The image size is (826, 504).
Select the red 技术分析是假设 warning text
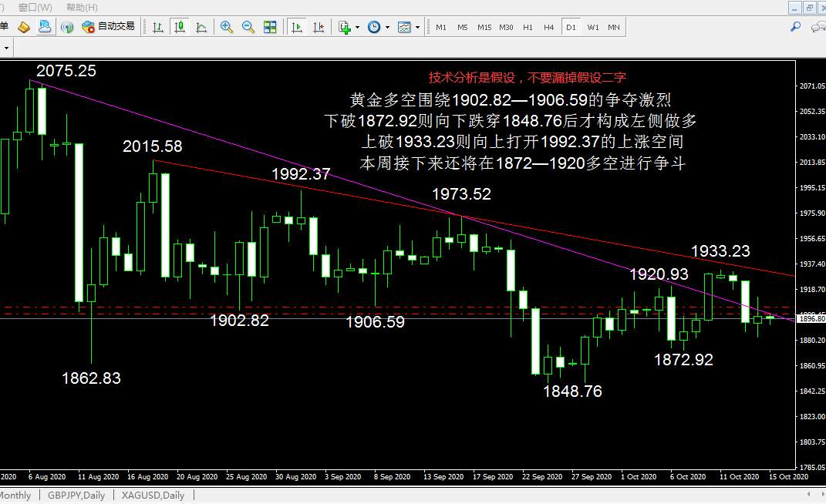tap(528, 77)
